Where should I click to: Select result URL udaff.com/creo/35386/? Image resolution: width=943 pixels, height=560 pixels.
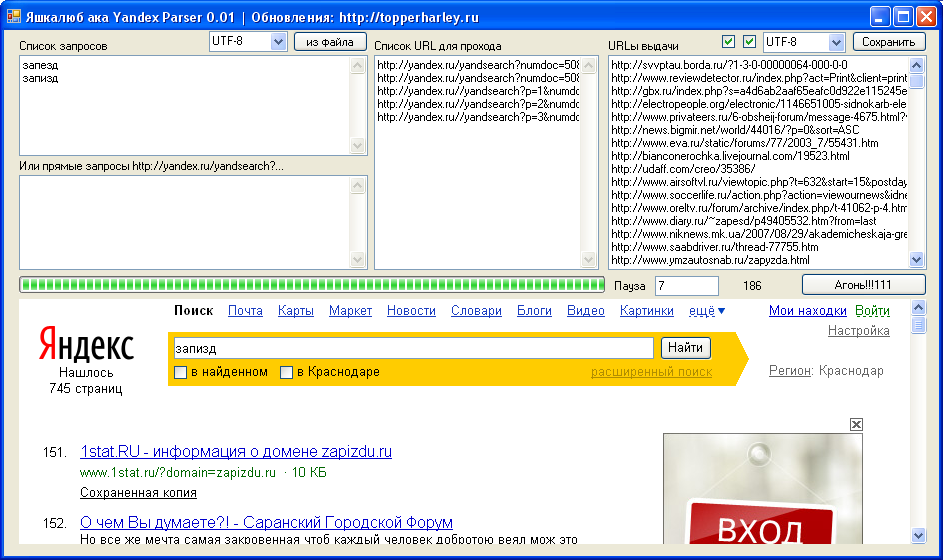[x=683, y=169]
